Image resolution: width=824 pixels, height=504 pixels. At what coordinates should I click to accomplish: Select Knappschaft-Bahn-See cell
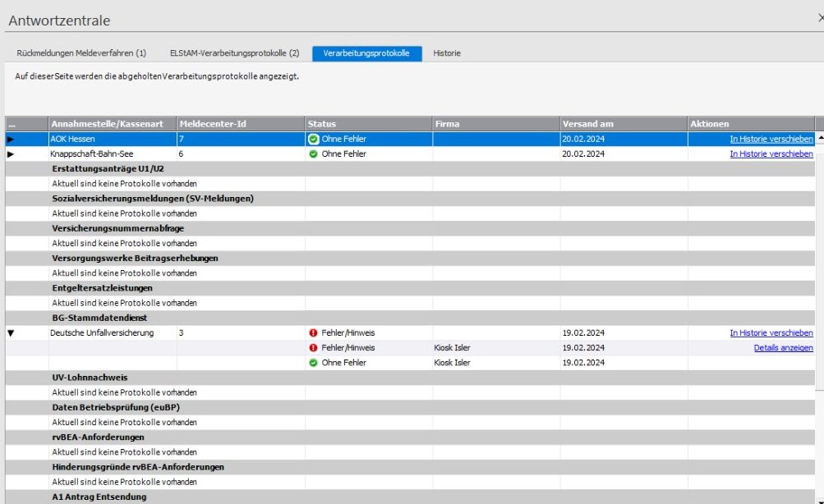click(x=113, y=153)
